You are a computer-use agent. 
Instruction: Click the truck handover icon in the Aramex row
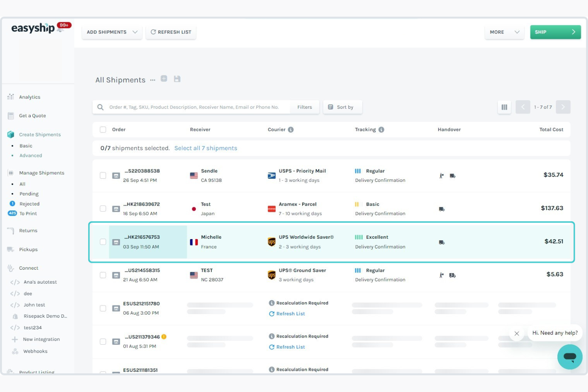tap(441, 209)
